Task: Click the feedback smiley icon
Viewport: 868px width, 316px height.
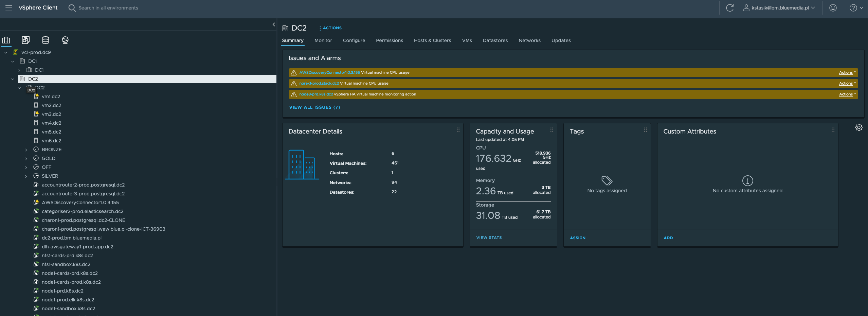Action: 833,8
